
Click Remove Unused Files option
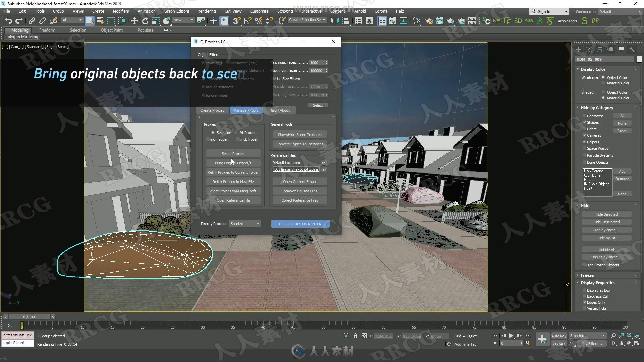pyautogui.click(x=300, y=190)
